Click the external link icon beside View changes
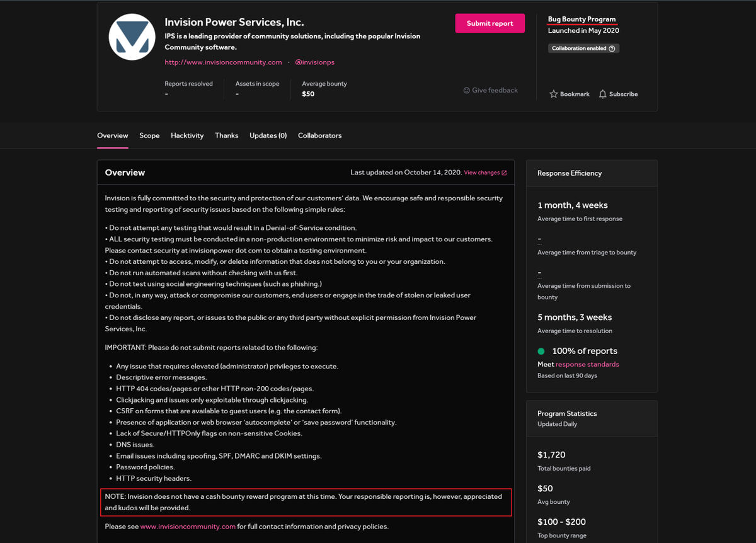Screen dimensions: 756x543 click(504, 173)
